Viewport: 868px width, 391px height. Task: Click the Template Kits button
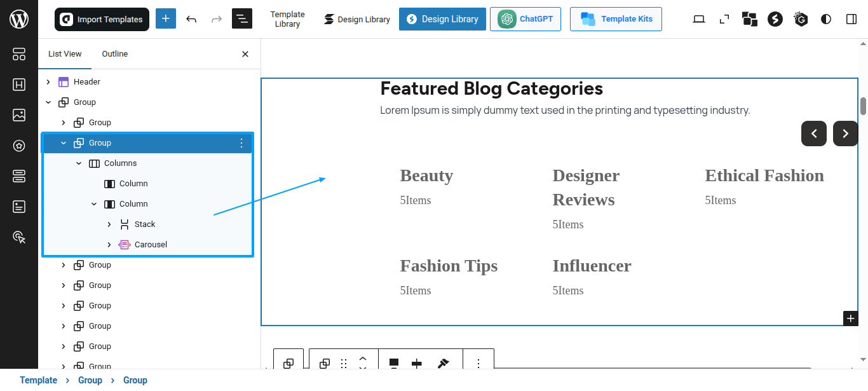[616, 19]
